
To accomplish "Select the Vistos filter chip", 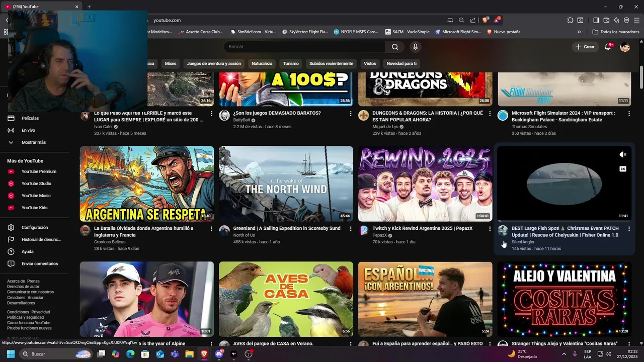I will click(370, 63).
